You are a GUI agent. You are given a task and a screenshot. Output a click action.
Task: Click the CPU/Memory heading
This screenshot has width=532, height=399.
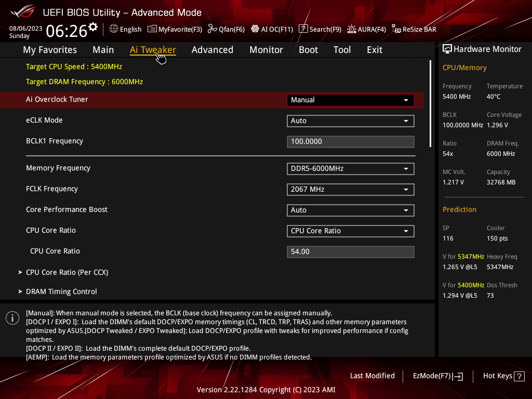coord(464,68)
